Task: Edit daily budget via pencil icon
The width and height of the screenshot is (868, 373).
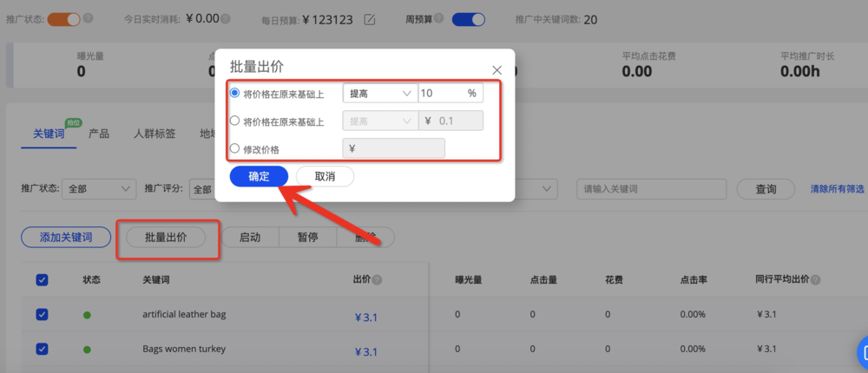Action: click(x=370, y=20)
